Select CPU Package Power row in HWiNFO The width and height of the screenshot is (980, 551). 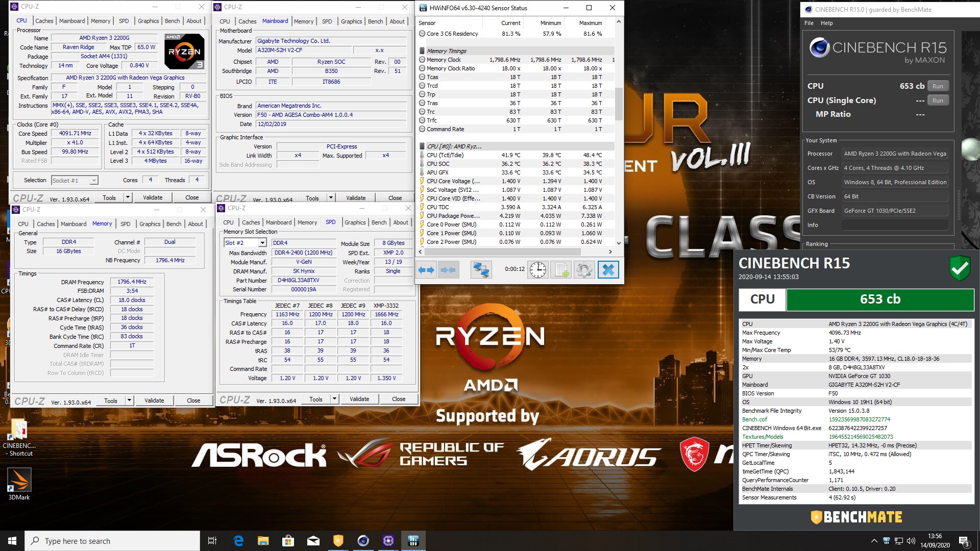click(517, 216)
